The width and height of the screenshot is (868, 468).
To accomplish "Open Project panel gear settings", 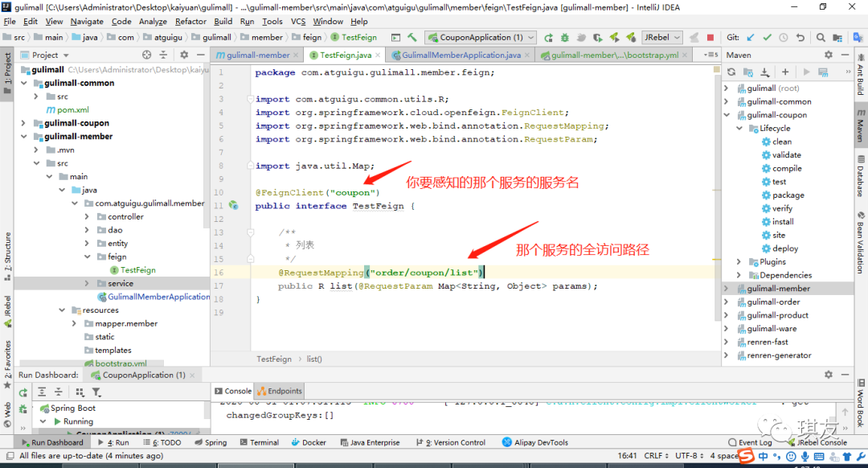I will pyautogui.click(x=184, y=55).
